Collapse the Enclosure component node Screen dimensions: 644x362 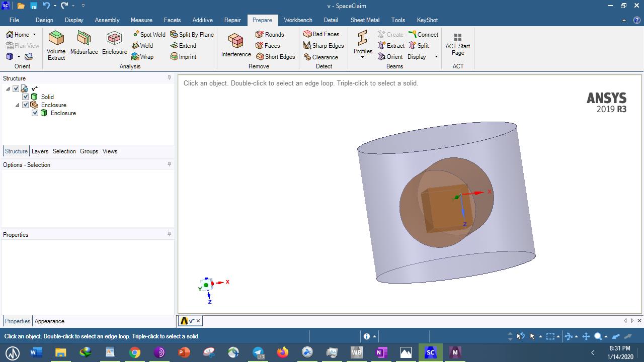click(x=18, y=105)
